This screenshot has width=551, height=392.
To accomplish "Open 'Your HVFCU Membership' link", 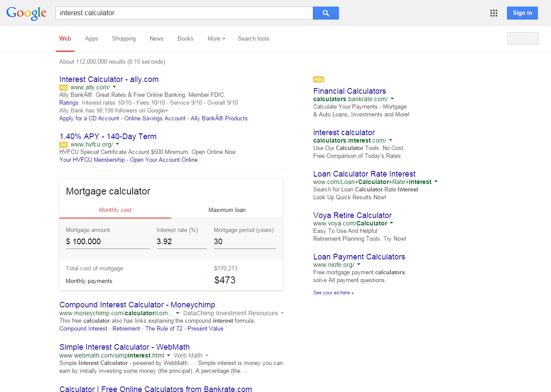I will point(92,160).
